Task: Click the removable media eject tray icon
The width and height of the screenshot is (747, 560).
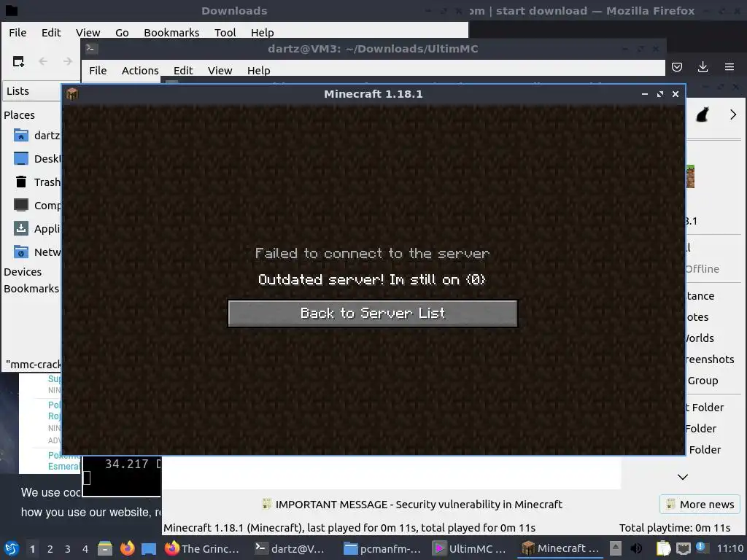Action: [x=616, y=548]
